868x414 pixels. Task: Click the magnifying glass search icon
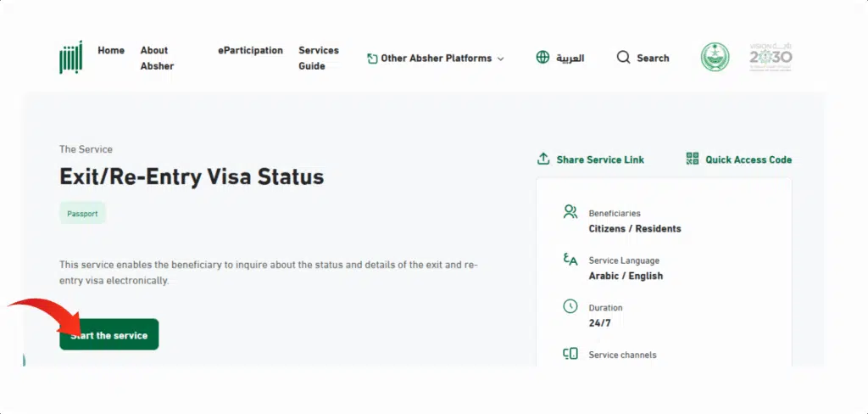[x=623, y=58]
